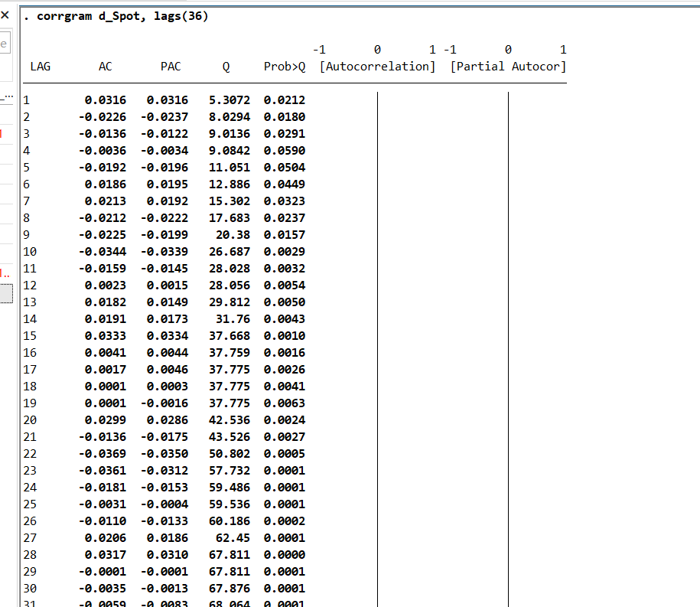The height and width of the screenshot is (607, 700).
Task: Select Q value 11.051 in lag 5
Action: pyautogui.click(x=230, y=168)
